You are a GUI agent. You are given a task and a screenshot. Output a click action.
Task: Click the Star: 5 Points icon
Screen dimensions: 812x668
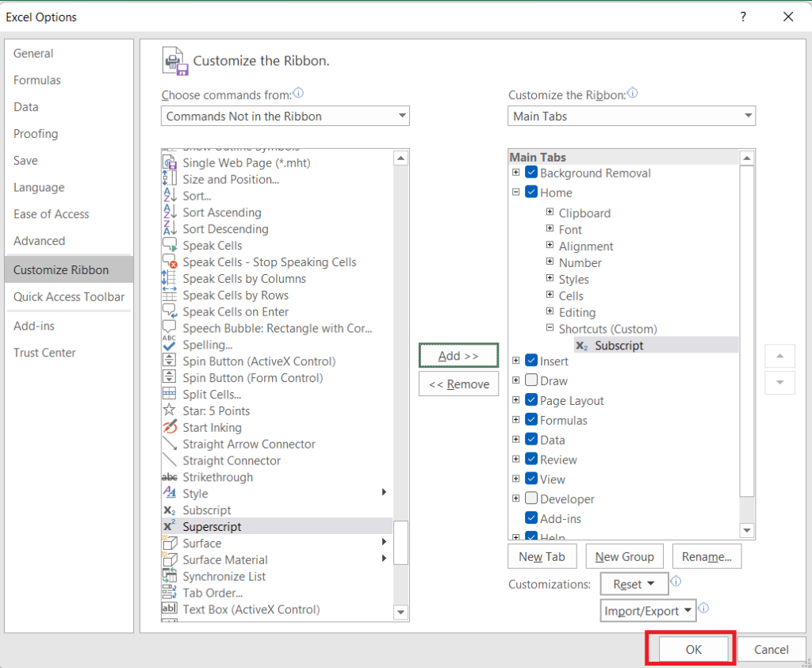coord(170,410)
